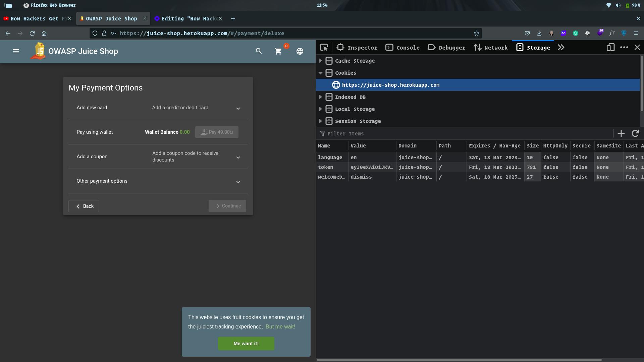
Task: Go to the browser home page
Action: (44, 33)
